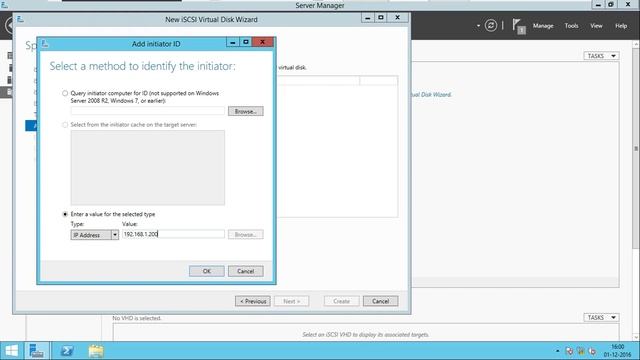Click the iSCSI wizard title bar icon
This screenshot has width=640, height=360.
[20, 19]
